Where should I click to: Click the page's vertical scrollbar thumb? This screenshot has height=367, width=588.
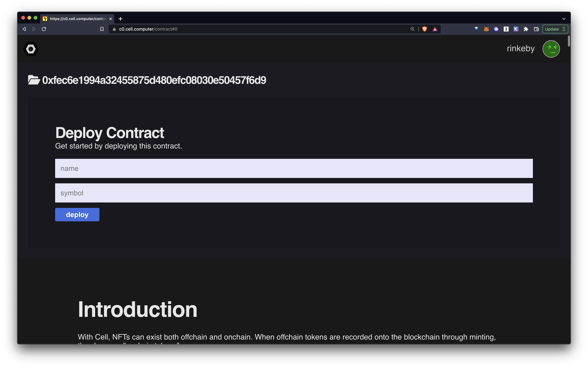pyautogui.click(x=569, y=41)
